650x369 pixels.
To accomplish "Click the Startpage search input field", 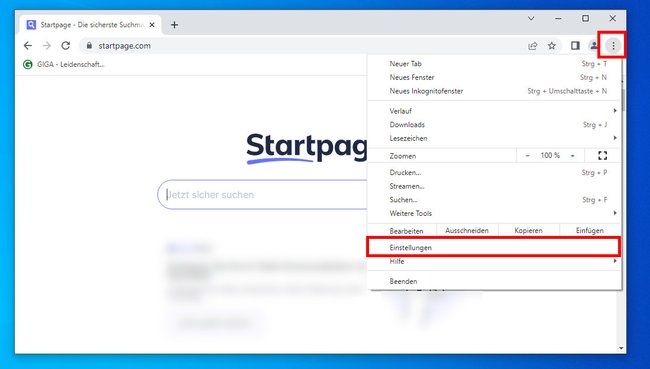I will click(x=262, y=194).
